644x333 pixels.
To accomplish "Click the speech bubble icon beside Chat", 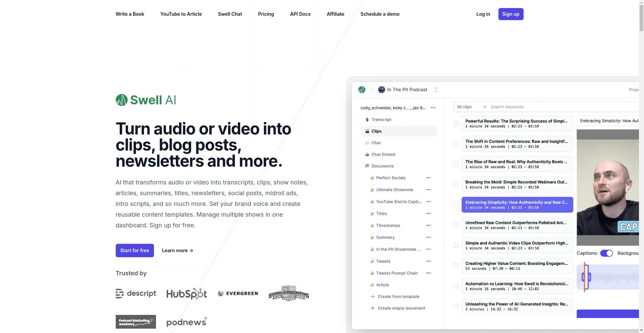I will (x=367, y=143).
